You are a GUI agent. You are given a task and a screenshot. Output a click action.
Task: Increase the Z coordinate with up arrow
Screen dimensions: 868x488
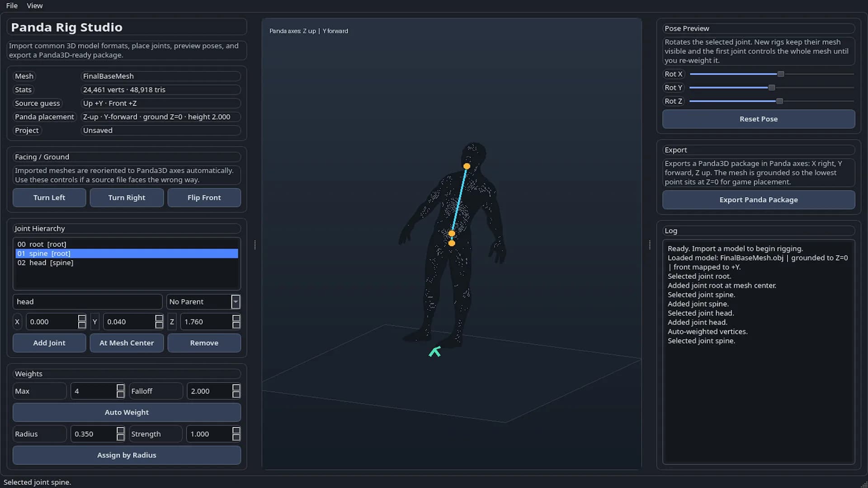[x=236, y=318]
